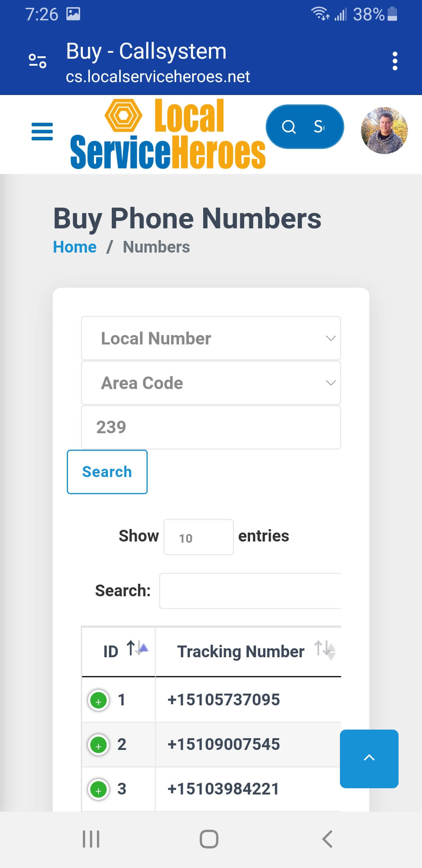Tap the Android back navigation button
This screenshot has width=422, height=868.
(327, 839)
